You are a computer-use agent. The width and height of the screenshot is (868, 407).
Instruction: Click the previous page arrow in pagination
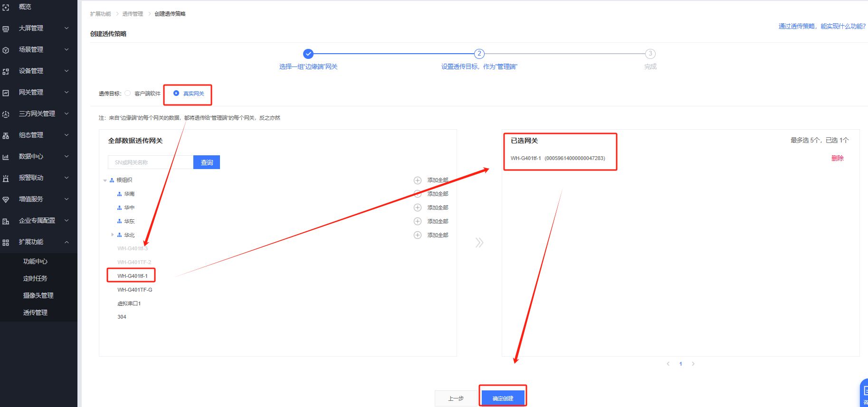point(668,364)
